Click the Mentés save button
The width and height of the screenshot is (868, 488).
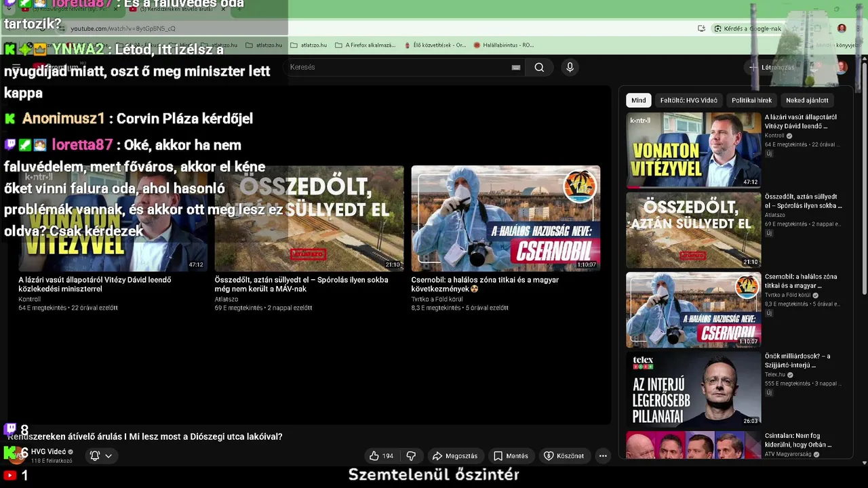pyautogui.click(x=511, y=455)
